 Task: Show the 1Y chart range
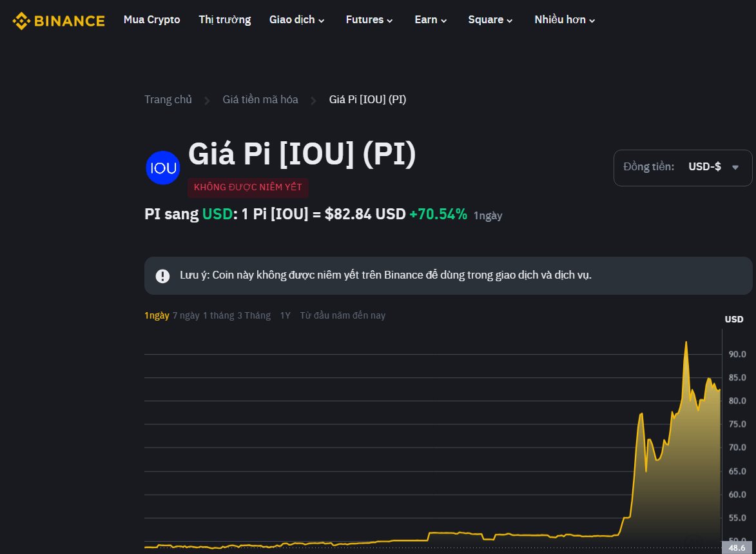[285, 315]
